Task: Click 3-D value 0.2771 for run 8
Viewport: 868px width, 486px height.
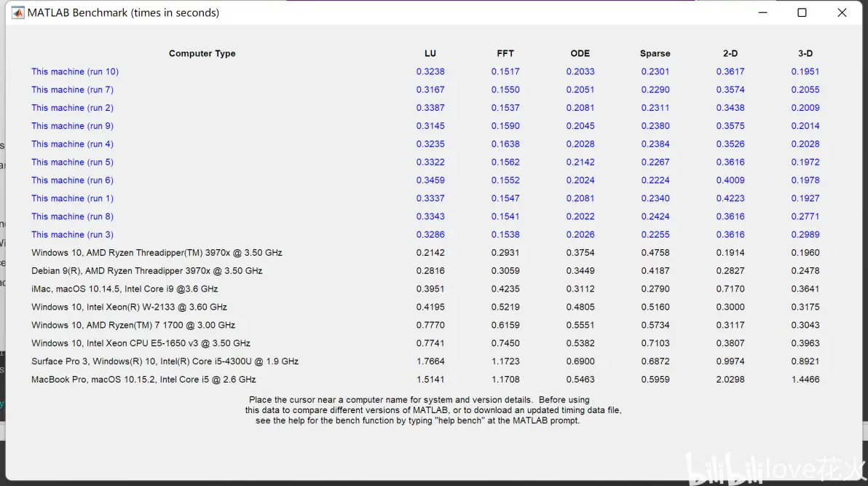Action: (805, 216)
